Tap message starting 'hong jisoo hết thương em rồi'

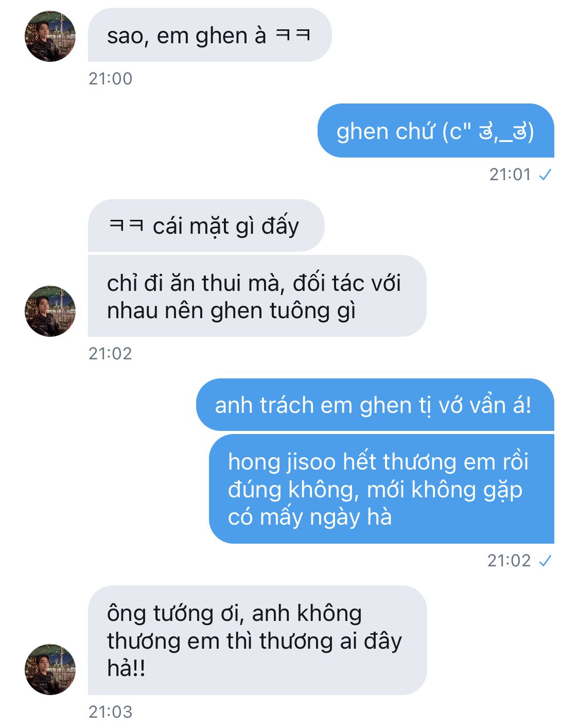(381, 489)
